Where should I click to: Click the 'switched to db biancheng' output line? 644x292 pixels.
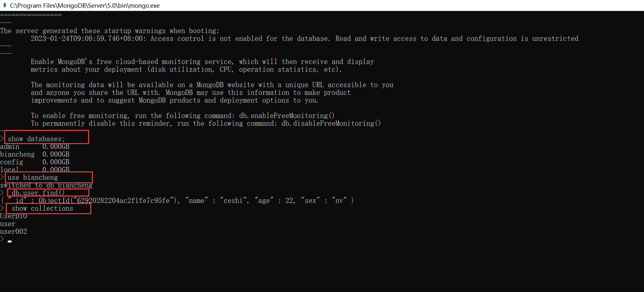(x=46, y=185)
